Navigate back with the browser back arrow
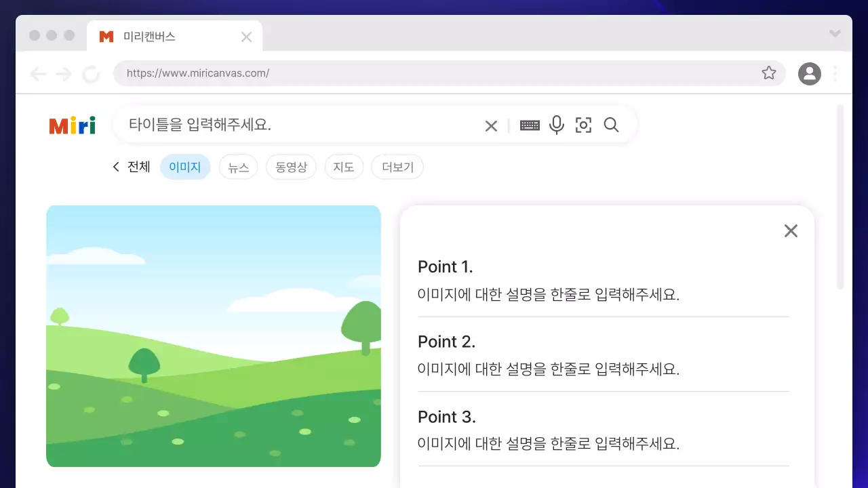The width and height of the screenshot is (868, 488). (x=39, y=73)
